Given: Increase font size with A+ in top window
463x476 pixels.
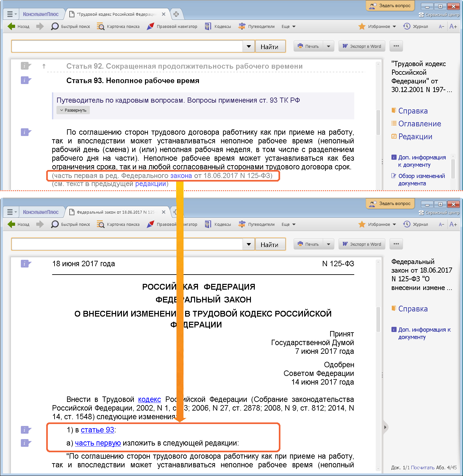Looking at the screenshot, I should pyautogui.click(x=453, y=27).
